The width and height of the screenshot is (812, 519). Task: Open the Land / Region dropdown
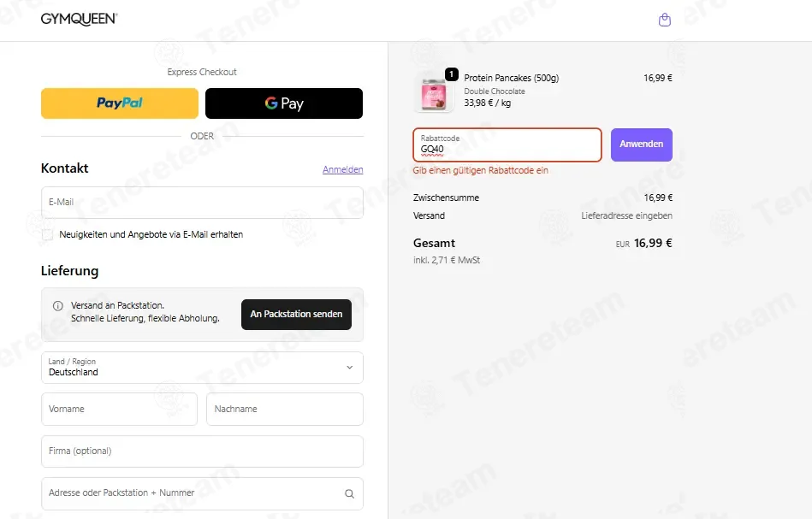coord(202,368)
